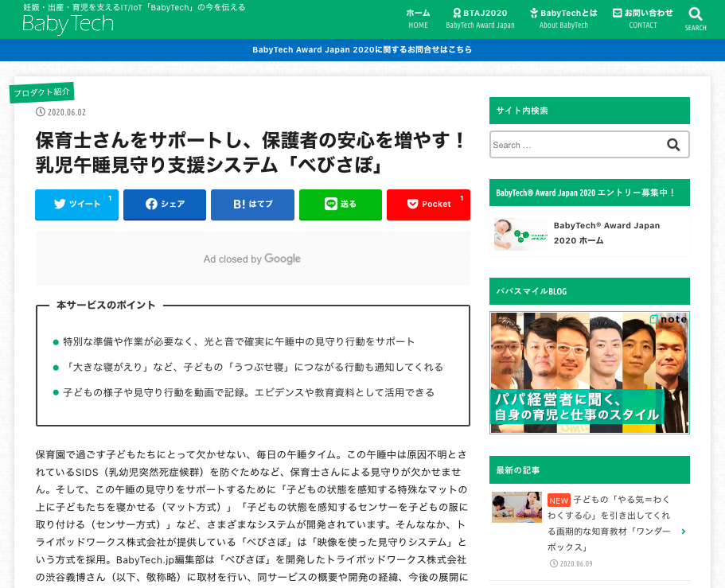The width and height of the screenshot is (725, 588).
Task: Click the サイト内検索 sidebar heading
Action: coord(590,111)
